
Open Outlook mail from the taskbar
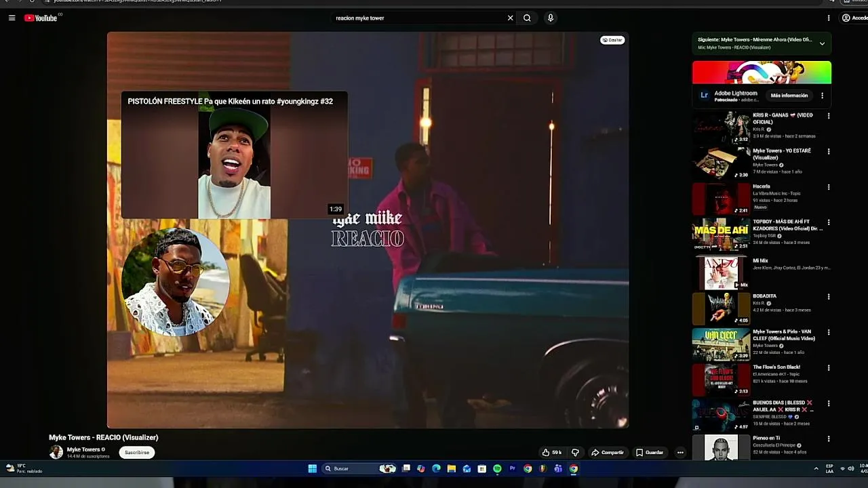coord(467,468)
